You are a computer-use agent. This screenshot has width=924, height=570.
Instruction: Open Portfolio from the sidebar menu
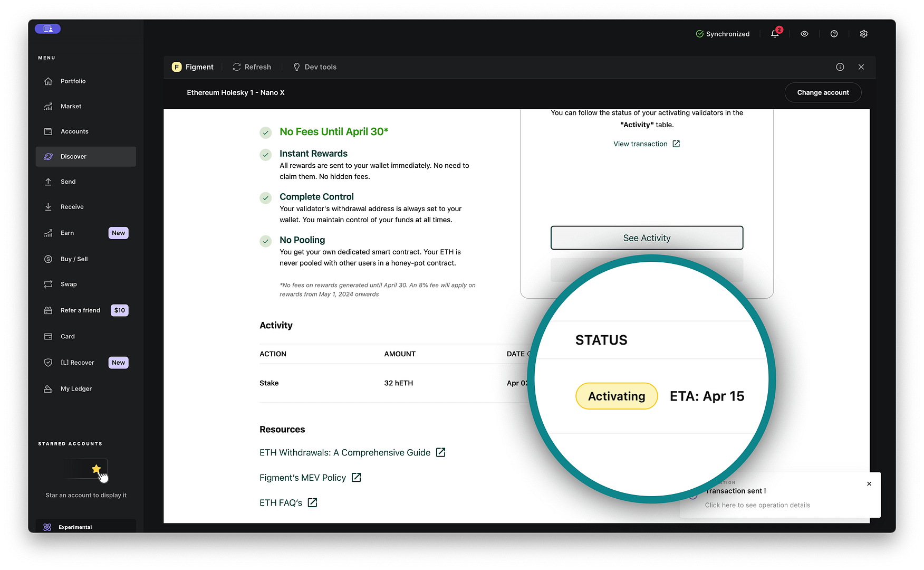[73, 81]
